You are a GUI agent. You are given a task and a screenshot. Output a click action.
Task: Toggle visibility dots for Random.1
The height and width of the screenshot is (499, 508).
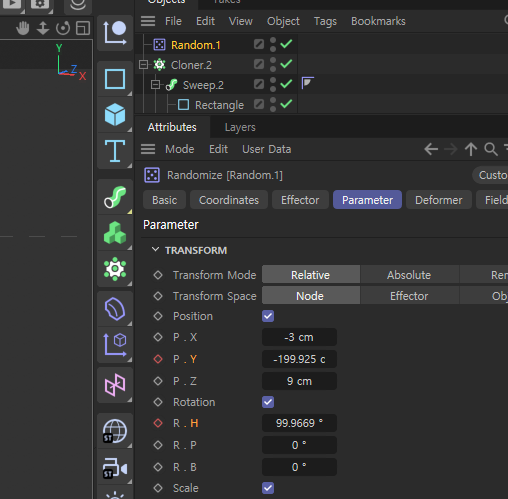point(273,44)
